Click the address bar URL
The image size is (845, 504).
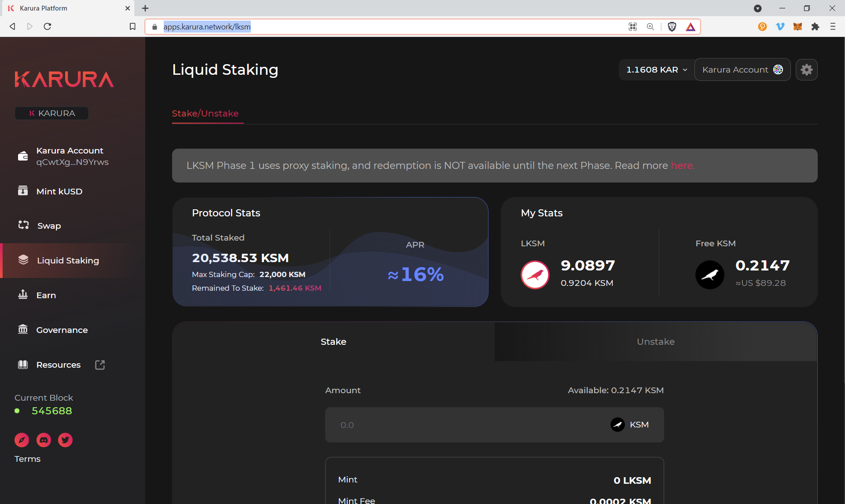pos(207,27)
